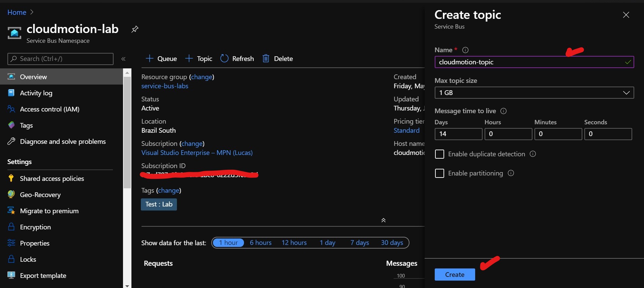Select 12 hours time range
This screenshot has height=288, width=644.
[294, 243]
